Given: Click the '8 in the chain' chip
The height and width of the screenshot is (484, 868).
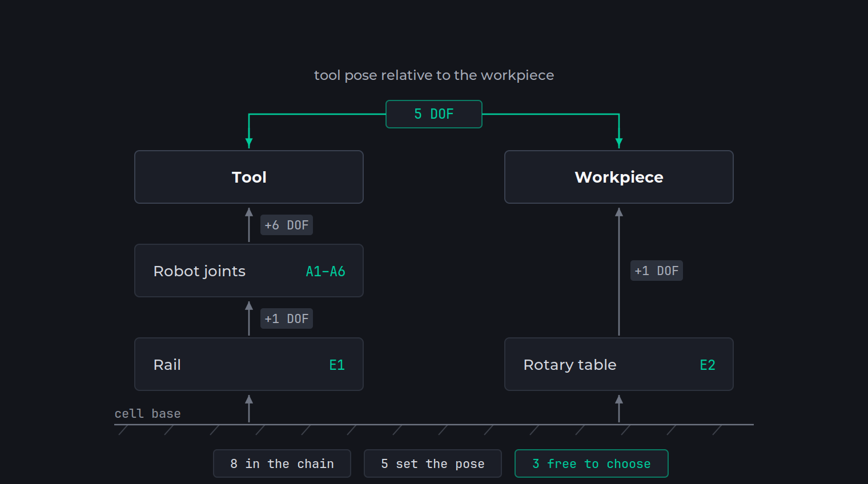Looking at the screenshot, I should (282, 463).
